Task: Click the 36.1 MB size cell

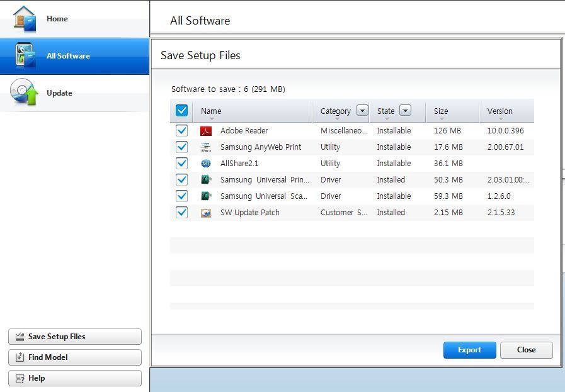Action: [448, 164]
